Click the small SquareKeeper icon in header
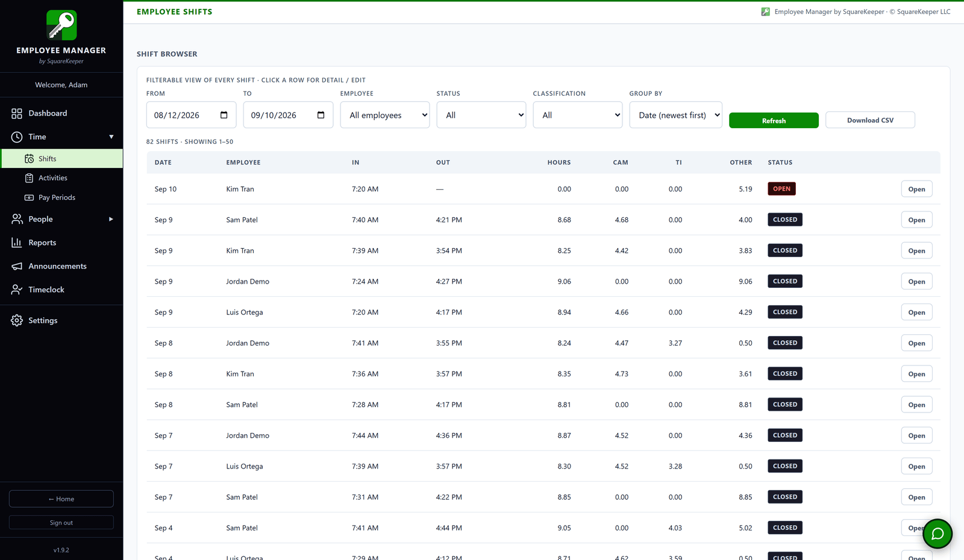The height and width of the screenshot is (560, 964). coord(765,11)
